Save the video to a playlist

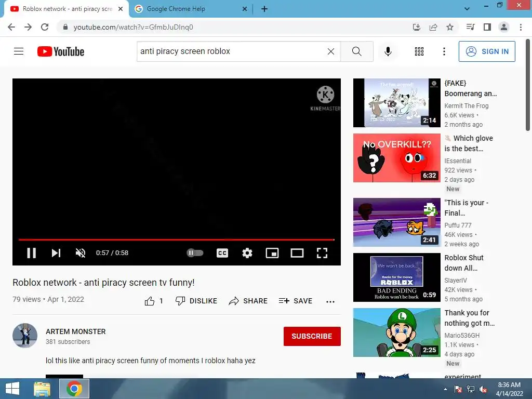(295, 301)
